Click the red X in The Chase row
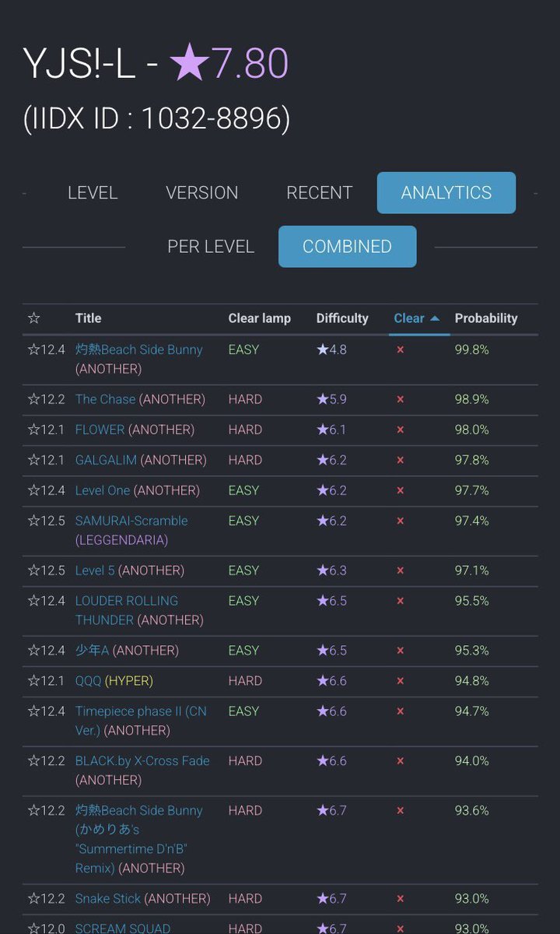Viewport: 560px width, 934px height. coord(401,399)
